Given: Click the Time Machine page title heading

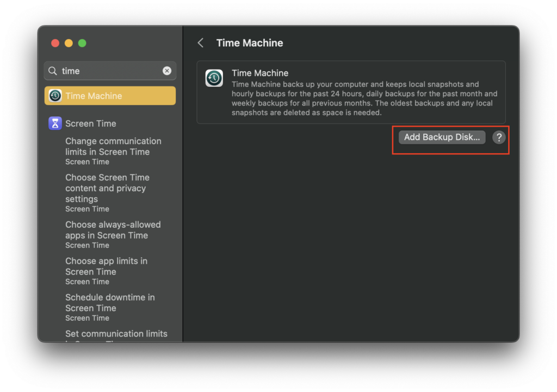Looking at the screenshot, I should tap(250, 43).
